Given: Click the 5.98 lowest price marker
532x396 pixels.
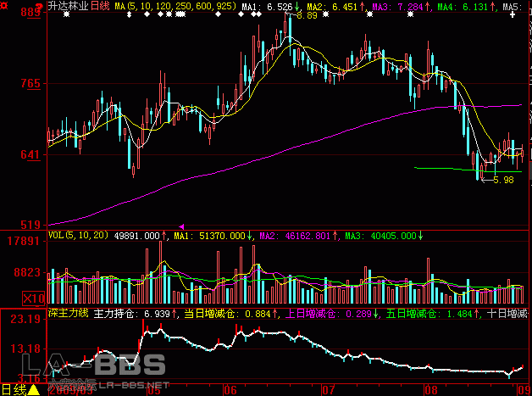Looking at the screenshot, I should pyautogui.click(x=502, y=180).
